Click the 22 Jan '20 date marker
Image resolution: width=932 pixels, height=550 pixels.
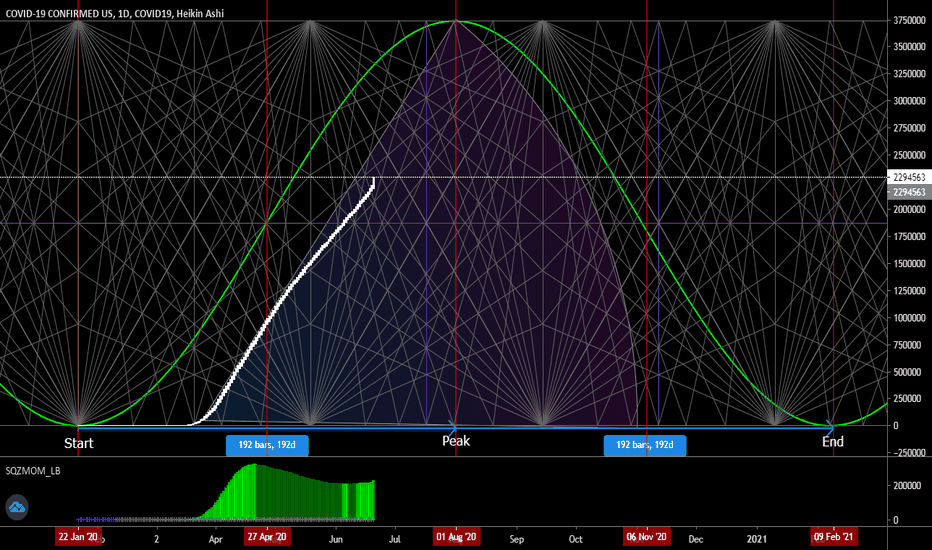tap(78, 537)
